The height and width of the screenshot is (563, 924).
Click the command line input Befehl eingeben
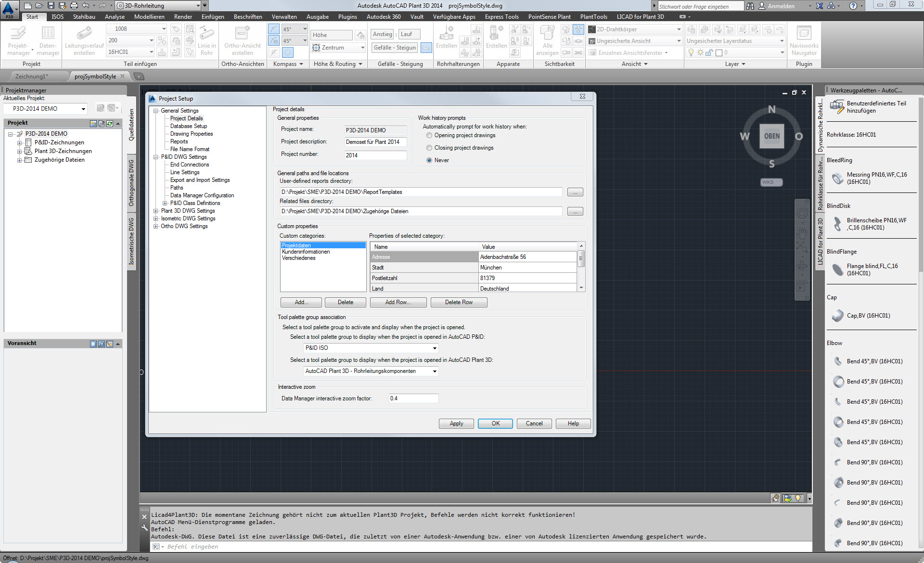coord(481,547)
